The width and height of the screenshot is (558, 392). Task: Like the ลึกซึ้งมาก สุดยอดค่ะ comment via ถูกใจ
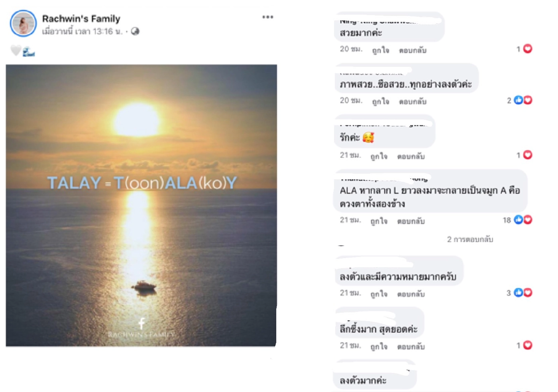(379, 347)
